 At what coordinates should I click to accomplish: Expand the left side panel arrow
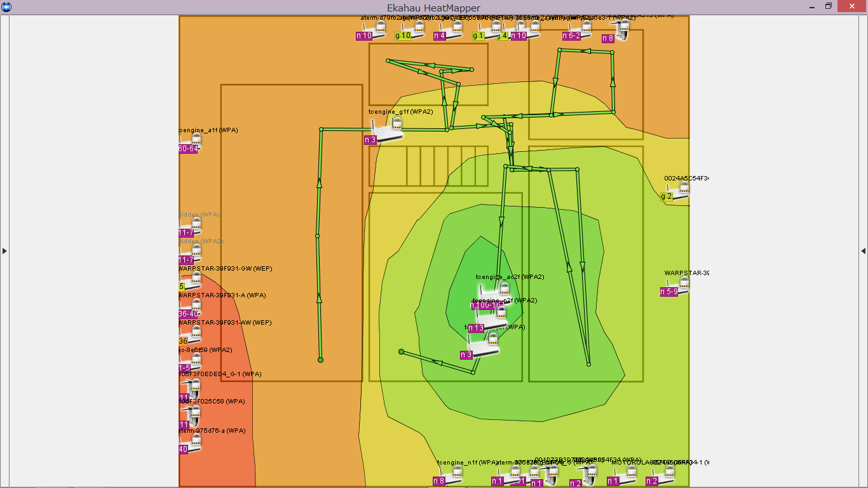(x=4, y=251)
